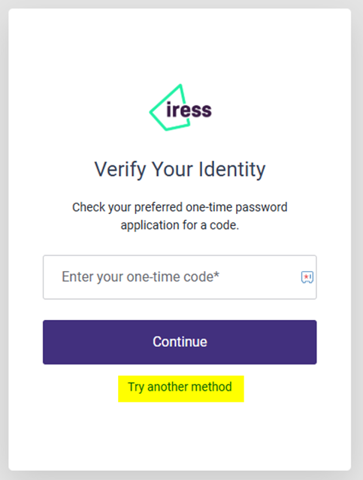
Task: Click the 'Verify Your Identity' heading
Action: click(180, 170)
